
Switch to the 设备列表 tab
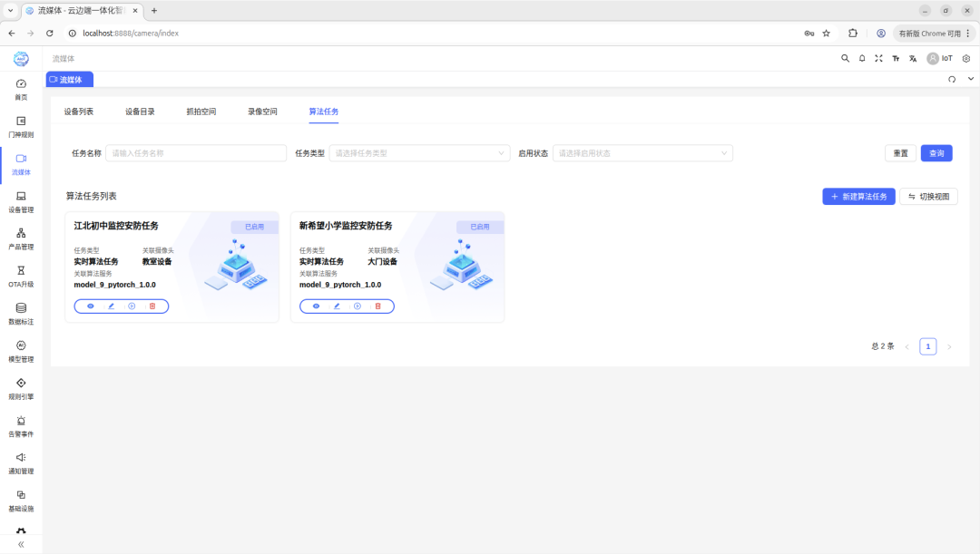(x=79, y=112)
